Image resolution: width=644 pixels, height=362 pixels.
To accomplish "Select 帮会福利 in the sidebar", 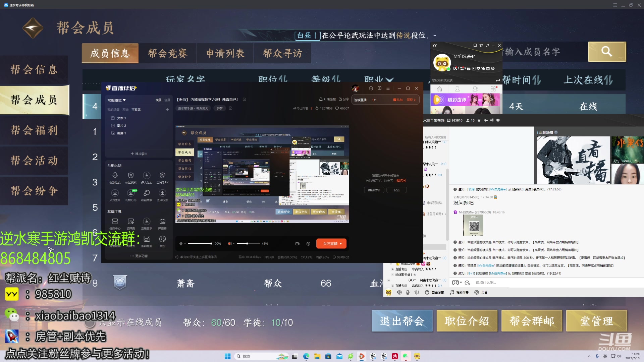I will click(34, 130).
